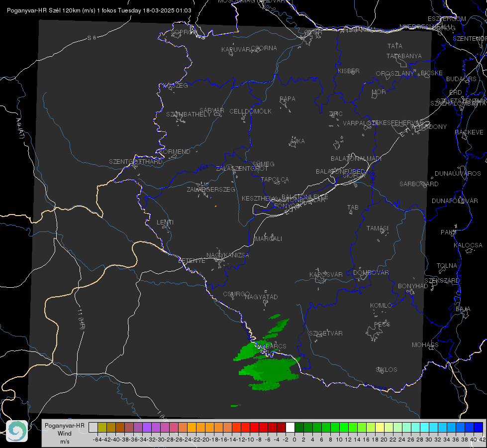Click the large green wind echo south of Barcs

[x=269, y=371]
